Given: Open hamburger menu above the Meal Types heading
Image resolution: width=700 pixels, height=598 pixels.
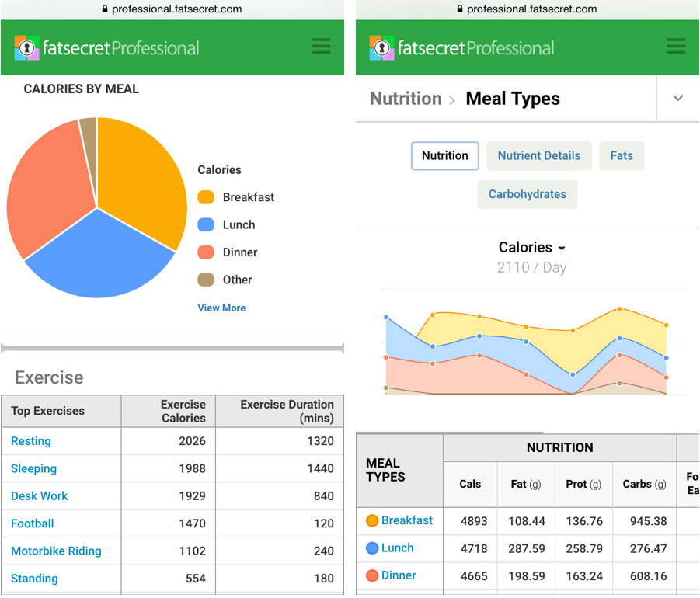Looking at the screenshot, I should click(x=676, y=47).
